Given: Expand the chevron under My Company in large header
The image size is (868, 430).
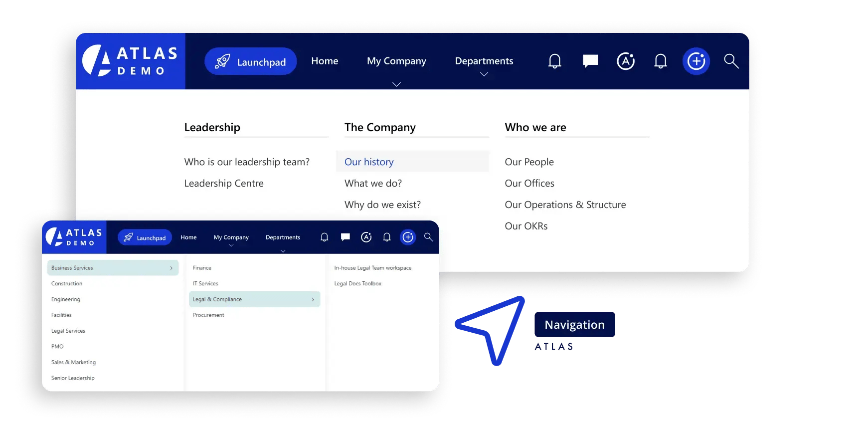Looking at the screenshot, I should (x=396, y=84).
